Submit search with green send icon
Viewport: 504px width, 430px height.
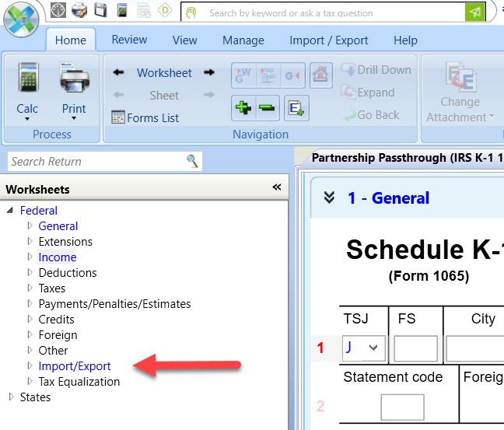click(474, 12)
